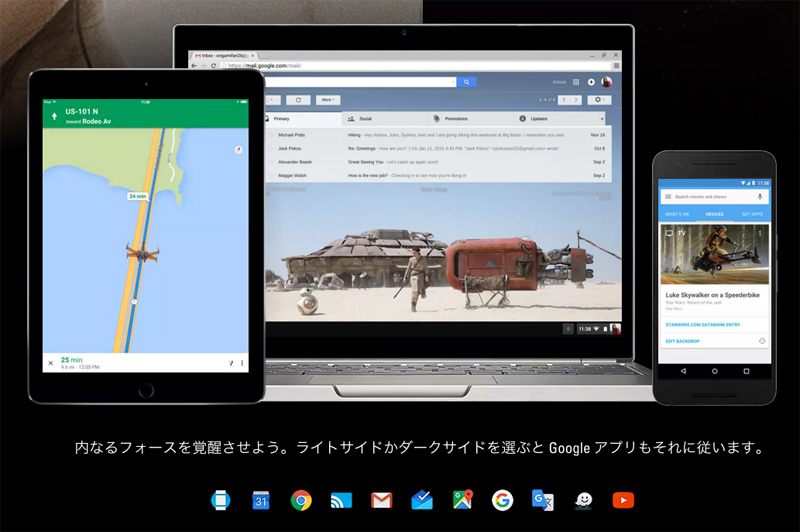This screenshot has height=532, width=800.
Task: Tap Android back button on phone
Action: pos(683,371)
